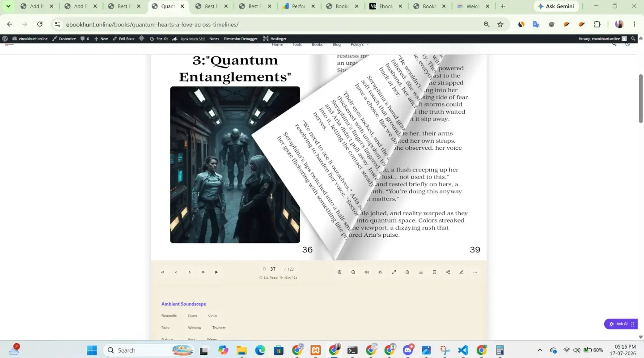The image size is (644, 358).
Task: Open comments bubble in admin bar
Action: [x=85, y=39]
